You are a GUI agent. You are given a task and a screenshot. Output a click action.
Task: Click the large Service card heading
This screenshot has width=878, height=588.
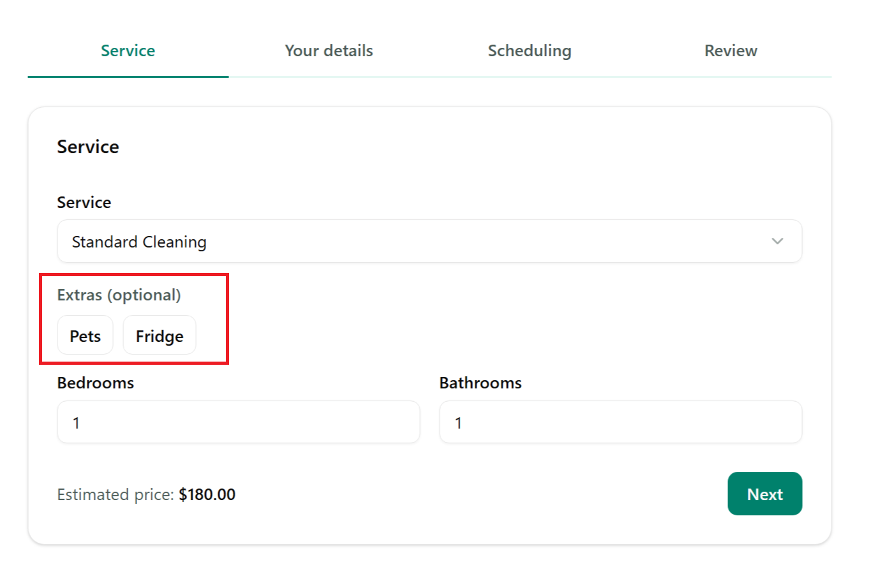pyautogui.click(x=88, y=147)
